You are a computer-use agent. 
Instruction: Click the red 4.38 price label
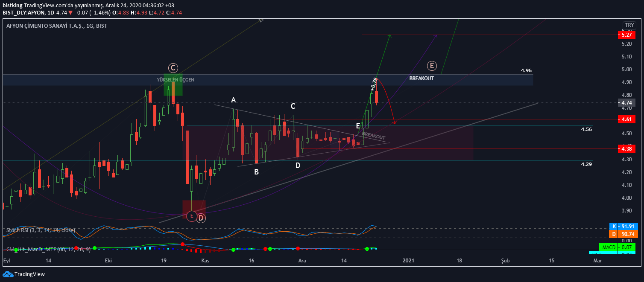point(626,149)
